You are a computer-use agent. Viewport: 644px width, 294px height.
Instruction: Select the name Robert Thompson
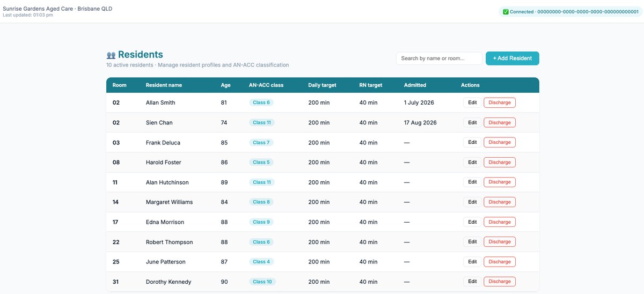170,242
